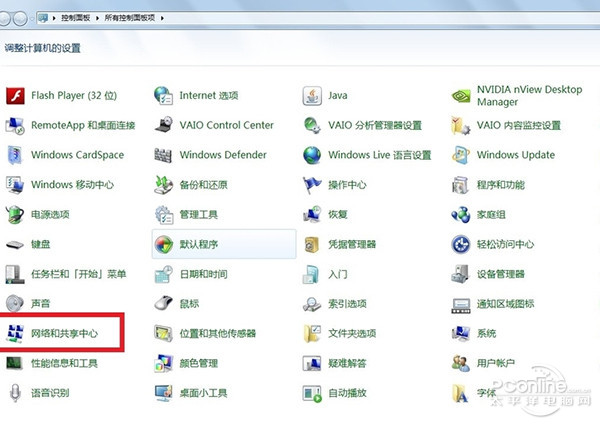This screenshot has height=426, width=600.
Task: Click the back navigation arrow button
Action: (x=4, y=18)
